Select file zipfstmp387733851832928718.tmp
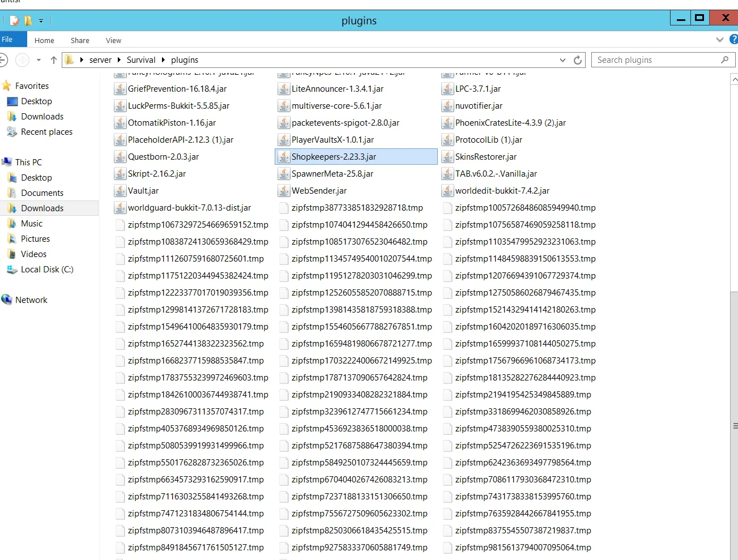Screen dimensions: 738x560 point(357,208)
